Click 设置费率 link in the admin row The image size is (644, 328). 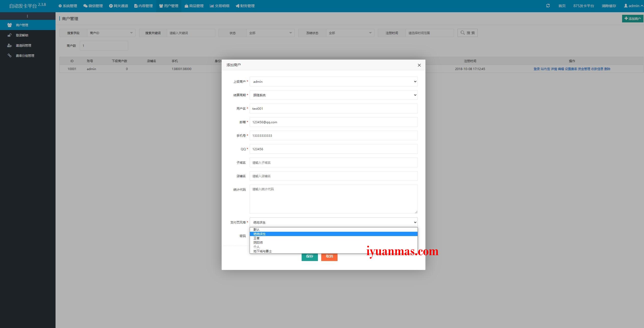pyautogui.click(x=571, y=69)
